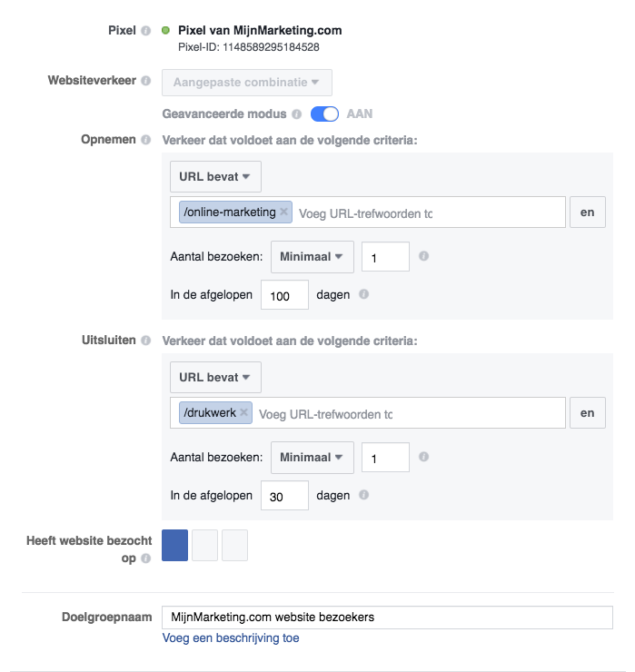Screen dimensions: 635x672
Task: Open the Aangepaste combinatie dropdown
Action: coord(247,83)
